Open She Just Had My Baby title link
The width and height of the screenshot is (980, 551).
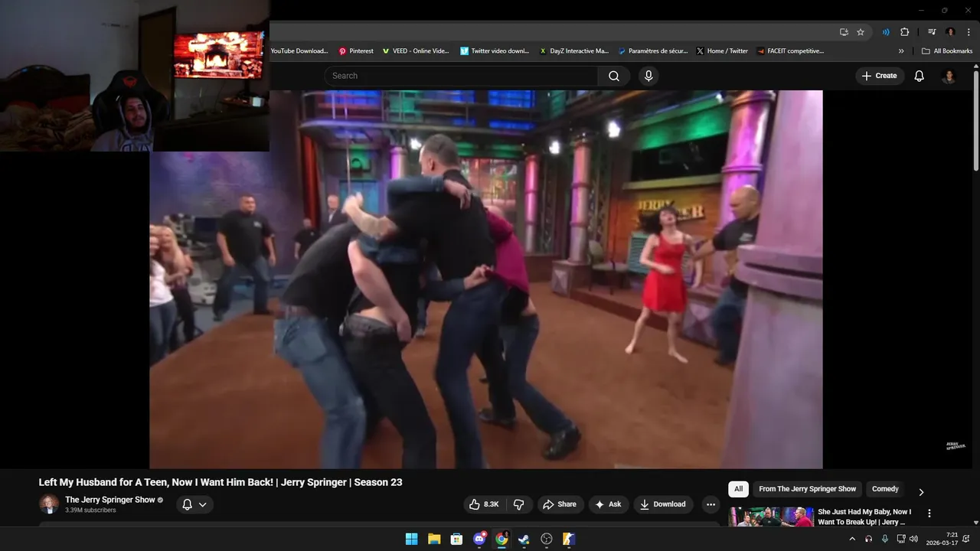click(864, 517)
